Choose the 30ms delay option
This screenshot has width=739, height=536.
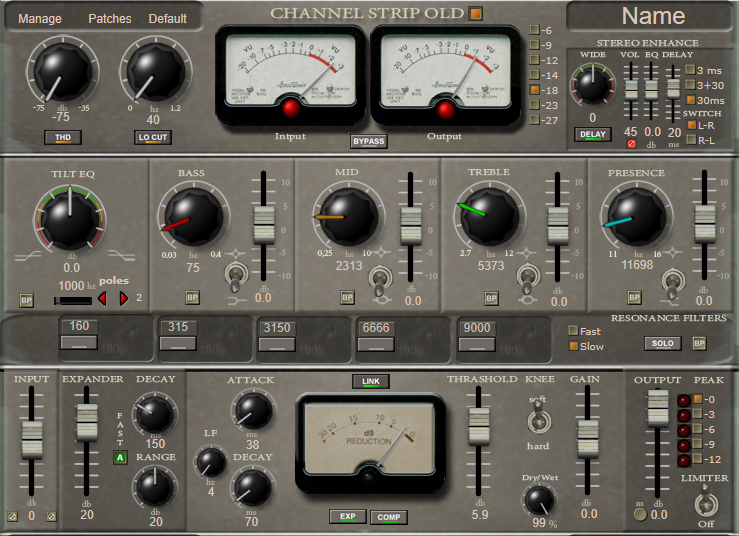click(690, 100)
